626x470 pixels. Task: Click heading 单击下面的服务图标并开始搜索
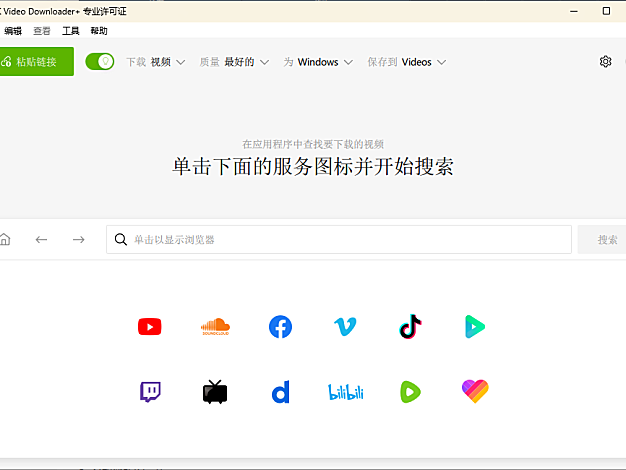click(313, 166)
